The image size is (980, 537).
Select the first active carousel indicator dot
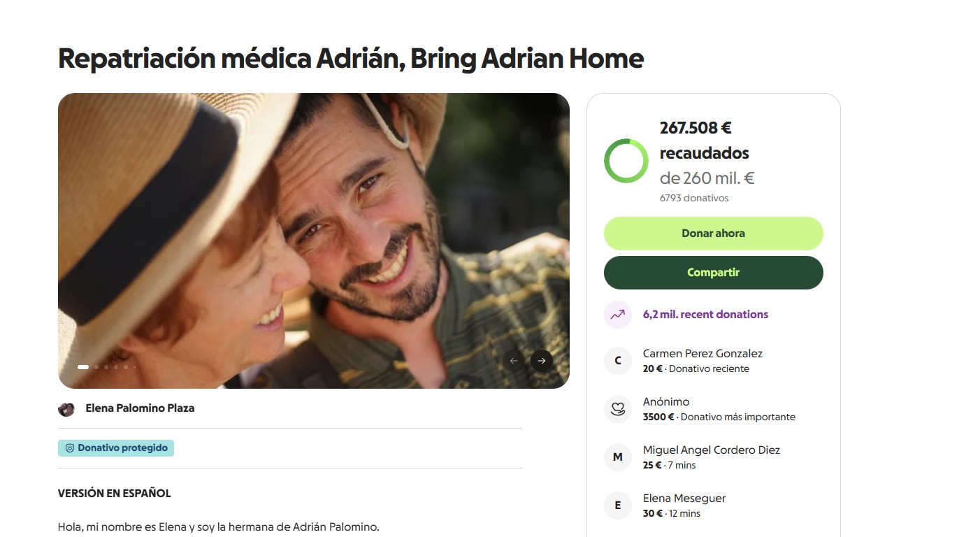point(83,367)
